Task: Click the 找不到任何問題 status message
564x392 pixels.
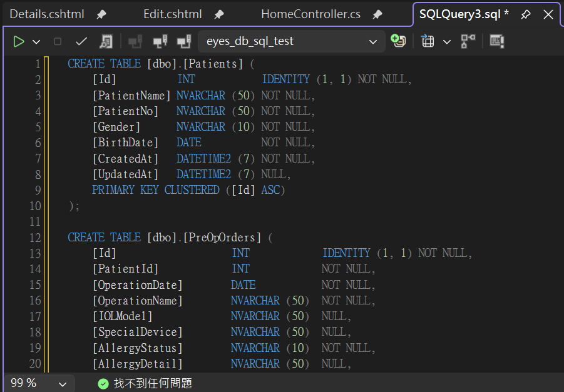Action: pos(153,384)
